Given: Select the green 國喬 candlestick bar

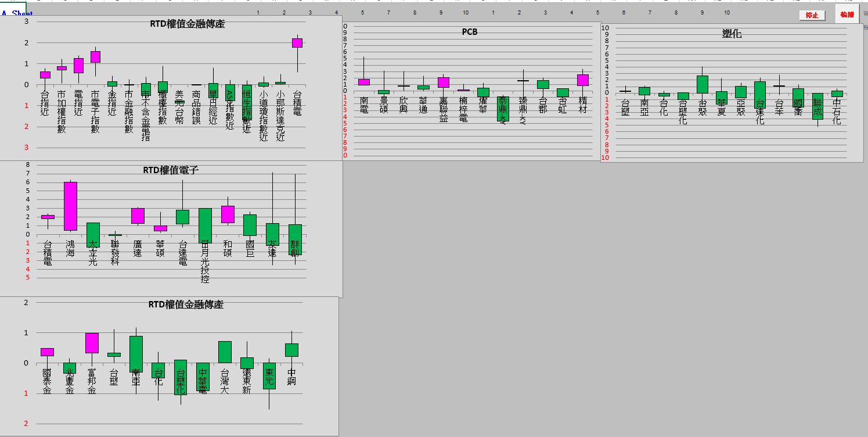Looking at the screenshot, I should (798, 98).
